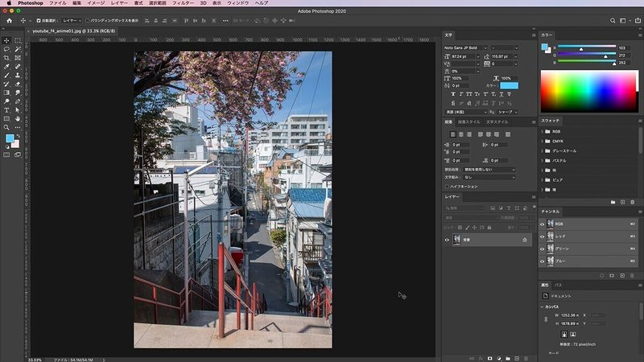Add layer mask icon in Layers panel

(489, 358)
